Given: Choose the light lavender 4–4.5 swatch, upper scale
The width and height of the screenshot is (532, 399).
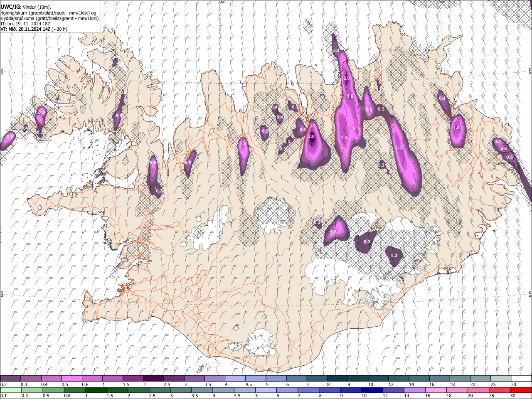Looking at the screenshot, I should tap(235, 379).
